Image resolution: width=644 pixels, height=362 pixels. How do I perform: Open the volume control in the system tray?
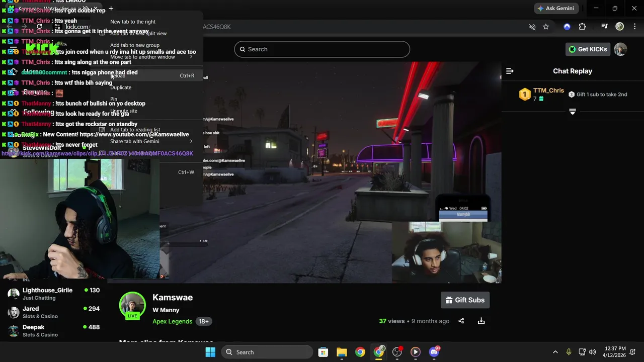(x=592, y=352)
